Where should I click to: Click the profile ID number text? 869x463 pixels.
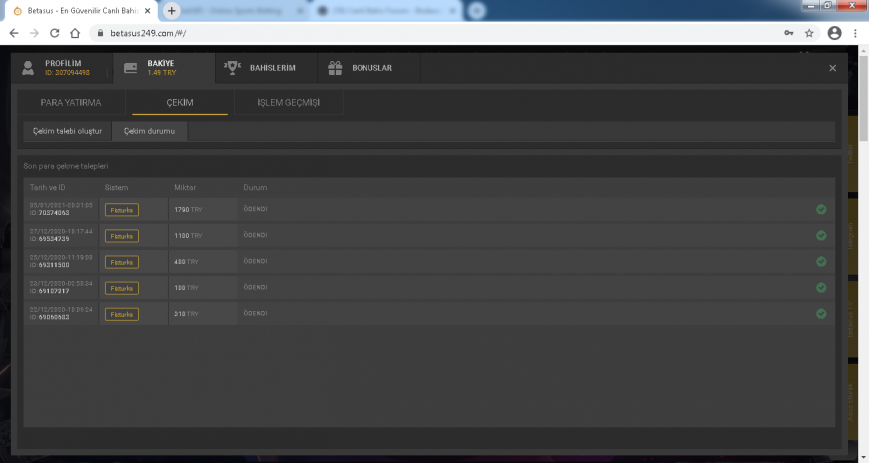67,73
